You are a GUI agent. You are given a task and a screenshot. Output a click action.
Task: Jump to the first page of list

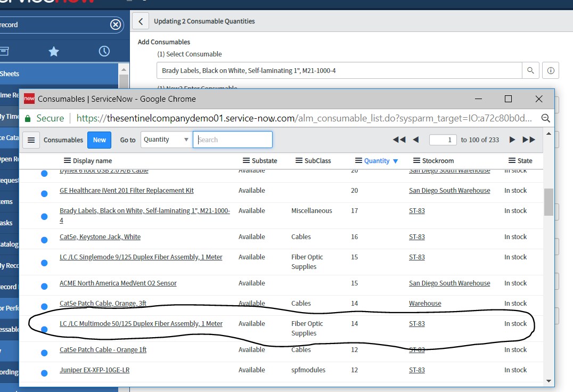coord(399,140)
